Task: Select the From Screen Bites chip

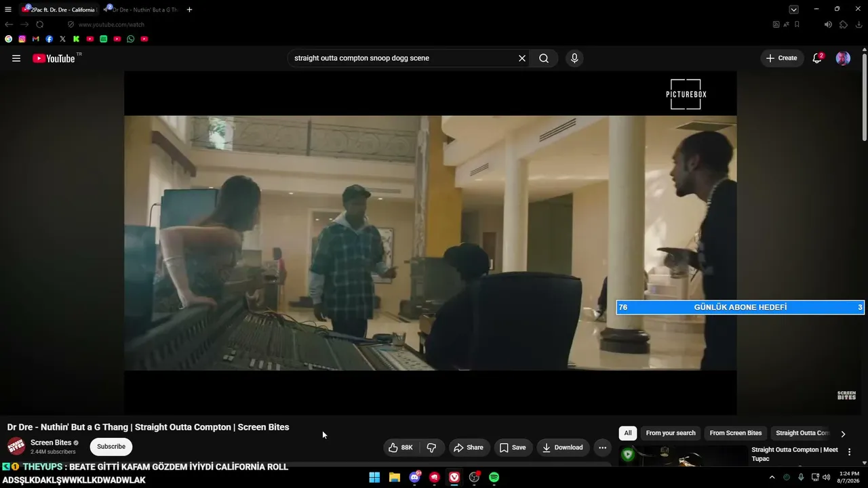Action: pyautogui.click(x=736, y=433)
